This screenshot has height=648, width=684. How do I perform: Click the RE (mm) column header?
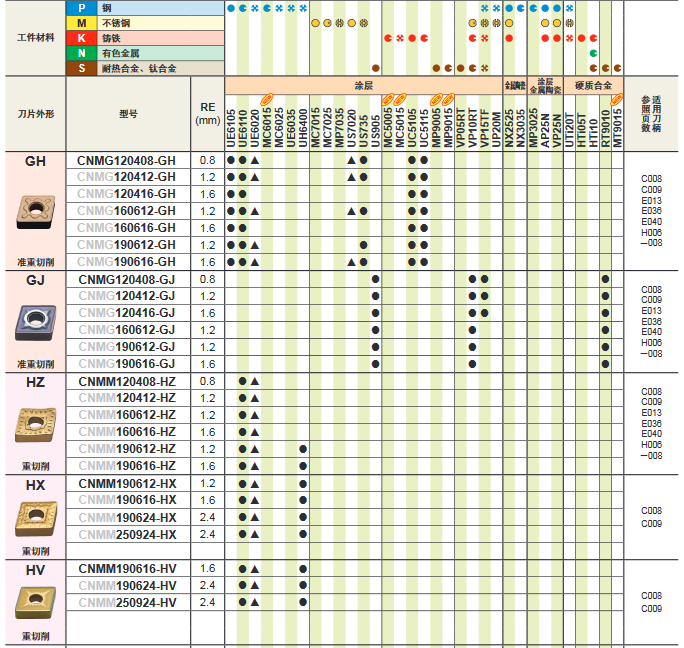point(208,114)
